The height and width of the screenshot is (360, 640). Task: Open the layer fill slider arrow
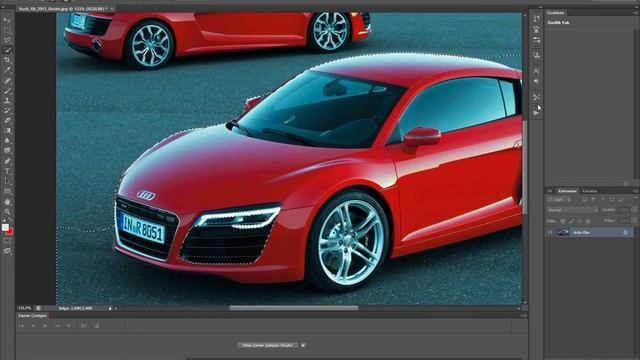pos(633,221)
